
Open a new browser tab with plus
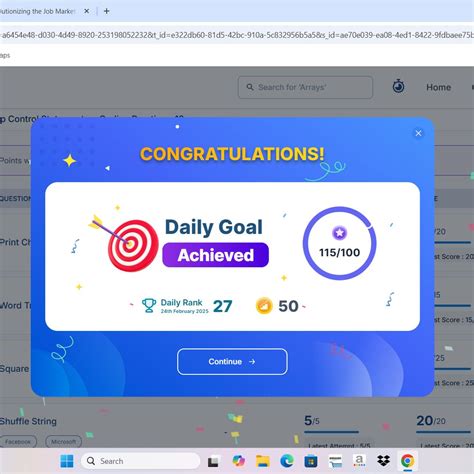107,11
